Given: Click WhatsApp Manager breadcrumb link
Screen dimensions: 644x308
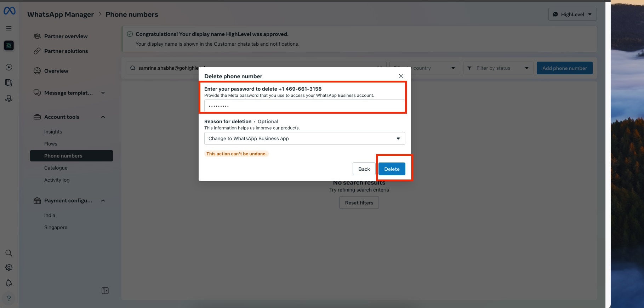Looking at the screenshot, I should click(61, 15).
